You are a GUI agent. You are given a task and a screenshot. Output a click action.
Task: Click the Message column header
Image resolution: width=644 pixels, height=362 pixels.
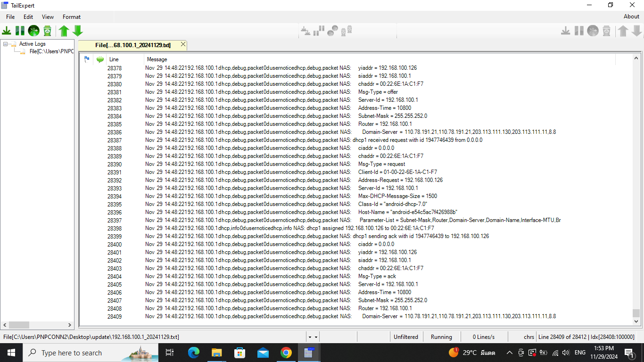click(157, 59)
